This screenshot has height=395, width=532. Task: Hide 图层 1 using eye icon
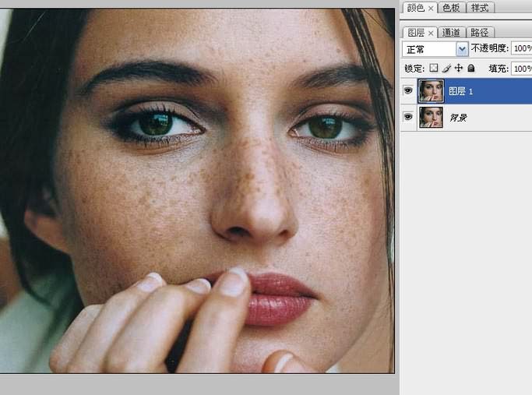coord(408,90)
